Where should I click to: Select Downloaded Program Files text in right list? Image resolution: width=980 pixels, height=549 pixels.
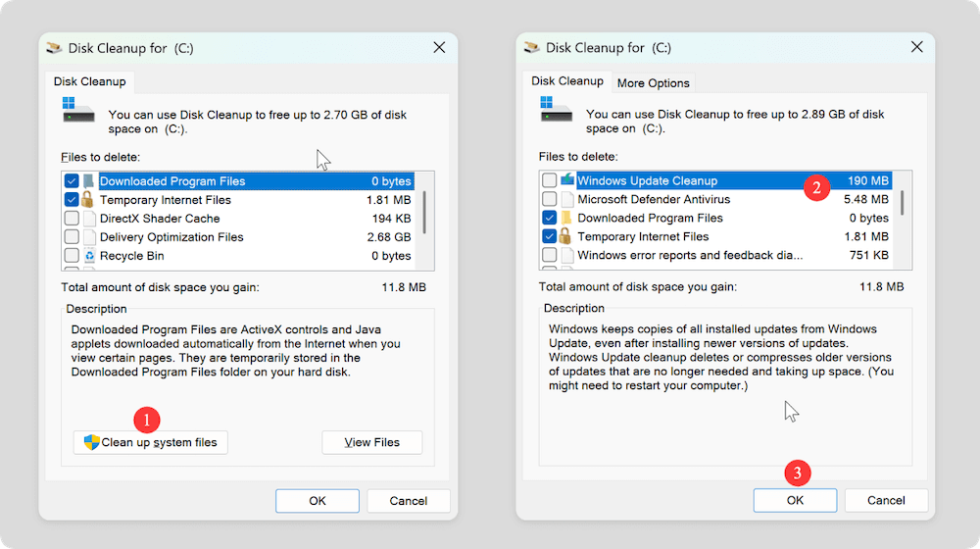(x=650, y=218)
